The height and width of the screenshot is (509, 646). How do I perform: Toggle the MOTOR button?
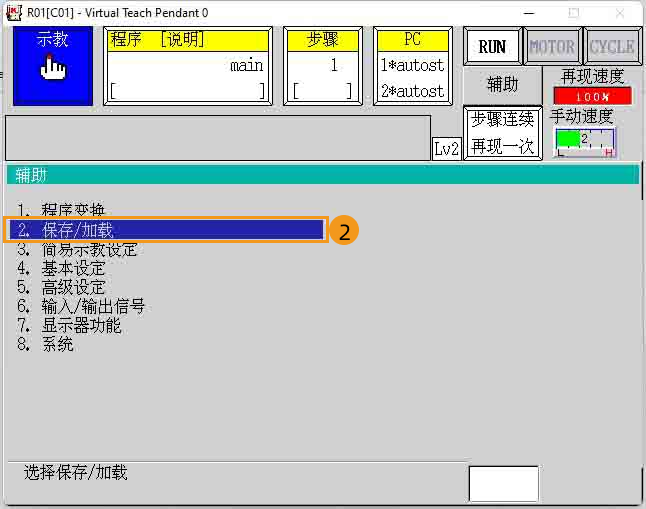tap(552, 47)
